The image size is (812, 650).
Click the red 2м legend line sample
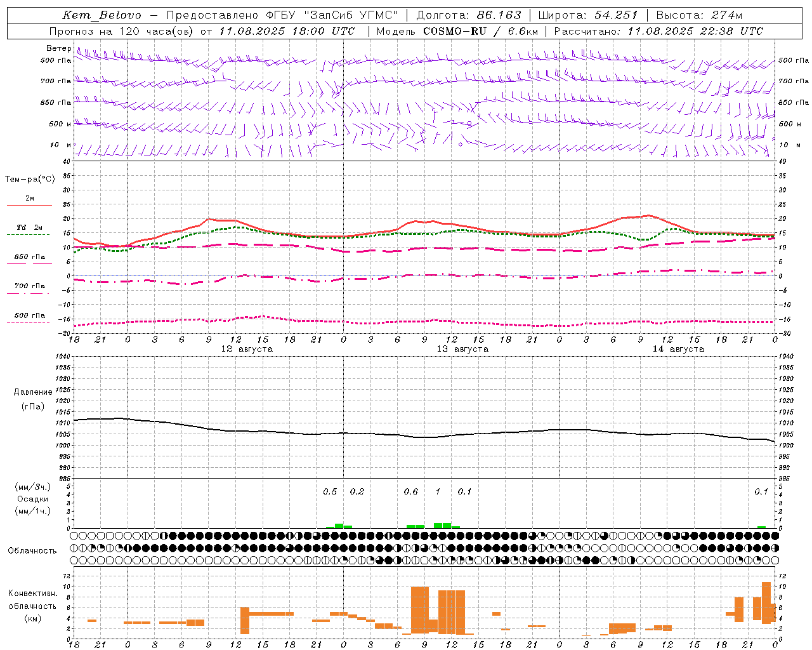[x=29, y=206]
